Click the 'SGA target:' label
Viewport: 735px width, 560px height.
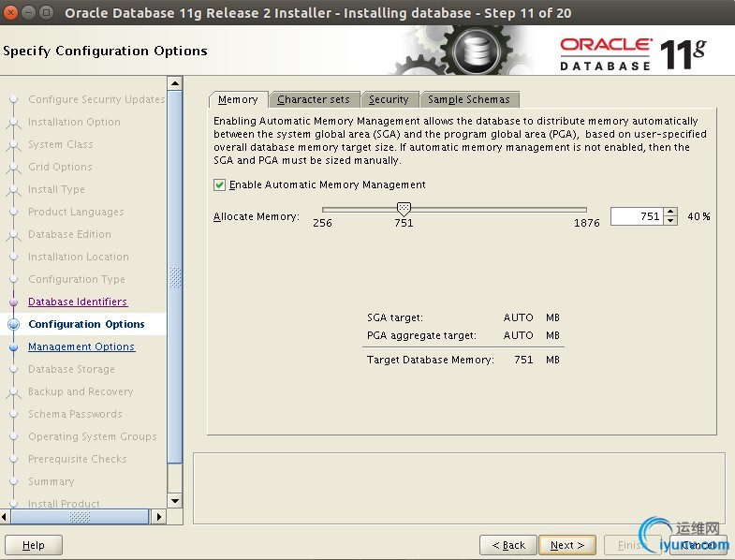tap(395, 317)
